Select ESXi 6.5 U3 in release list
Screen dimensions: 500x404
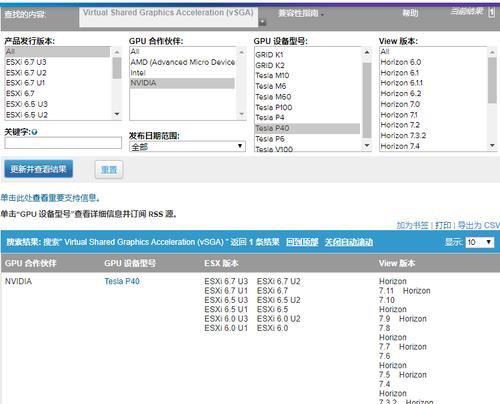[x=57, y=104]
